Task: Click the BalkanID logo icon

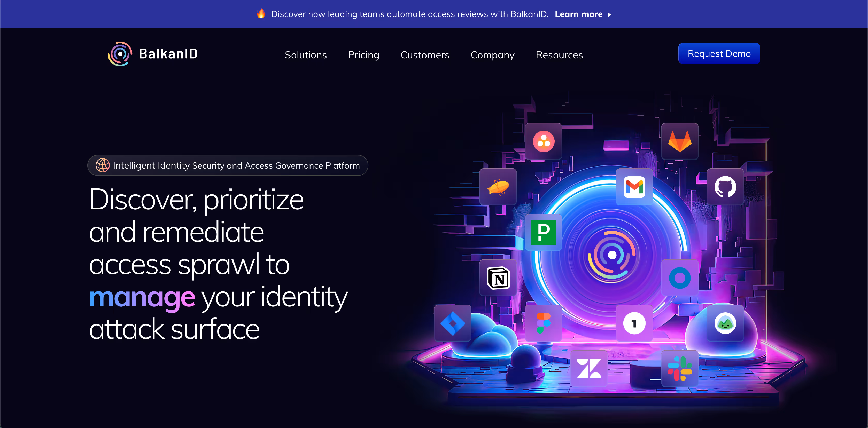Action: click(x=120, y=54)
